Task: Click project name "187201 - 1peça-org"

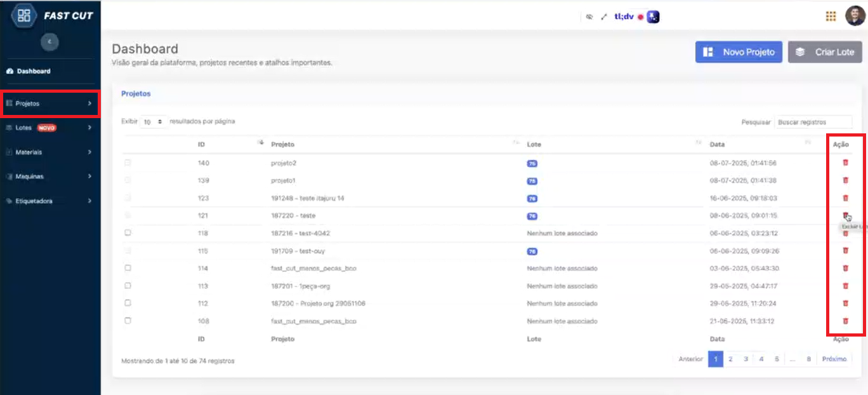Action: click(302, 286)
